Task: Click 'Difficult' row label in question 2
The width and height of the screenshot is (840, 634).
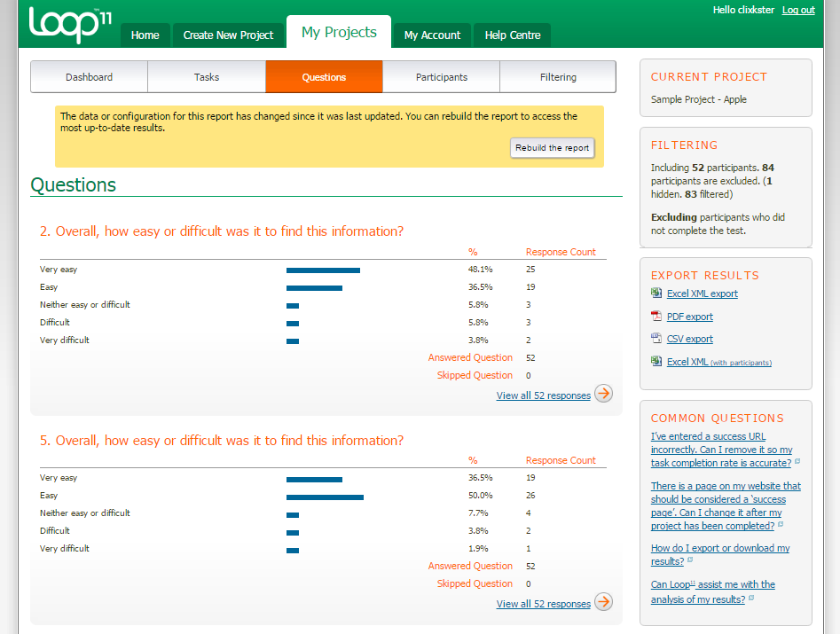Action: click(x=55, y=323)
